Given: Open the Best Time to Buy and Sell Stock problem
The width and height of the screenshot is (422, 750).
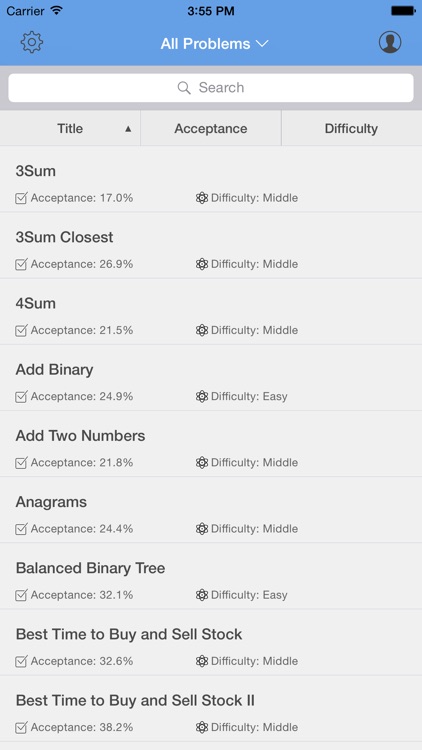Looking at the screenshot, I should (211, 643).
